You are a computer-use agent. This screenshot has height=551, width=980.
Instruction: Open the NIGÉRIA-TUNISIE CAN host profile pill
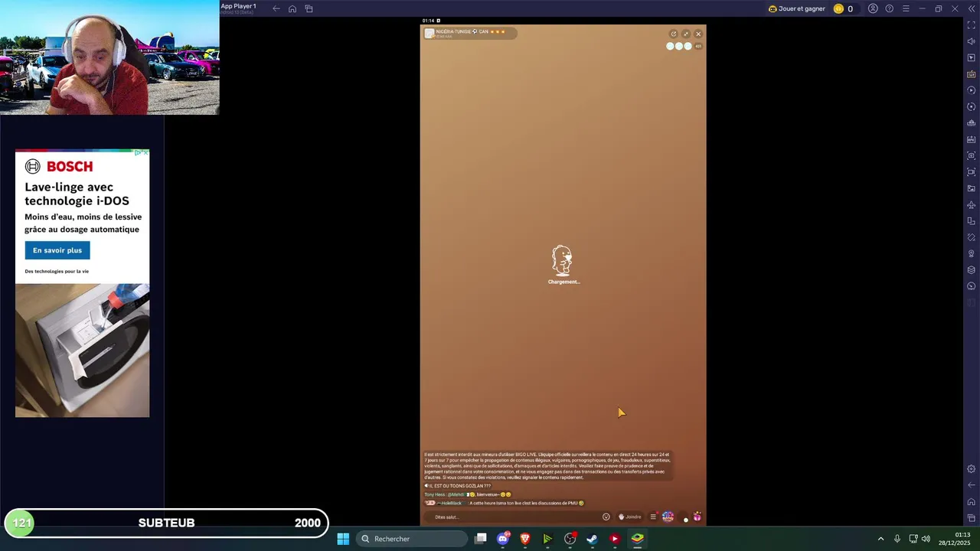tap(470, 33)
